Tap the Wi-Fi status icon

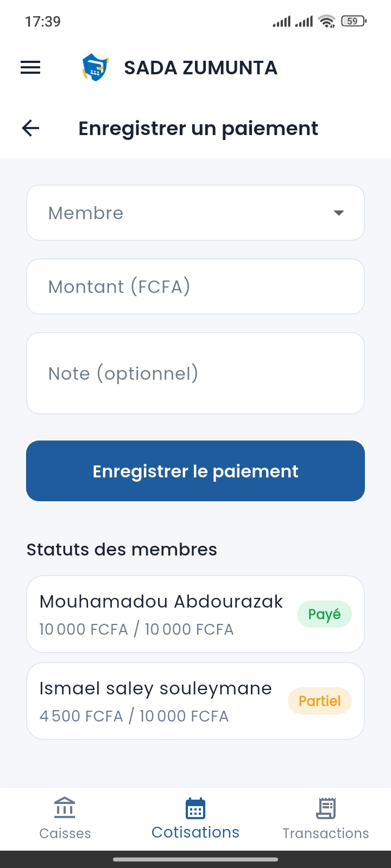point(327,21)
